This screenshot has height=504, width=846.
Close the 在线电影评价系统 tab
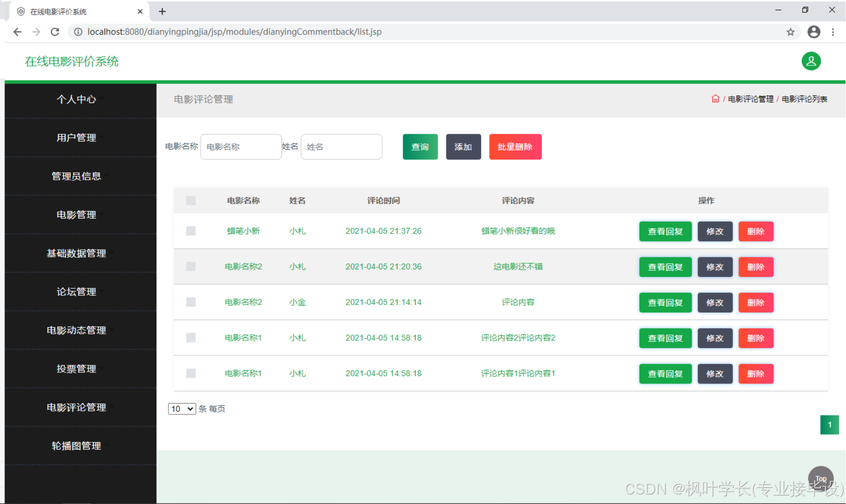pyautogui.click(x=140, y=11)
